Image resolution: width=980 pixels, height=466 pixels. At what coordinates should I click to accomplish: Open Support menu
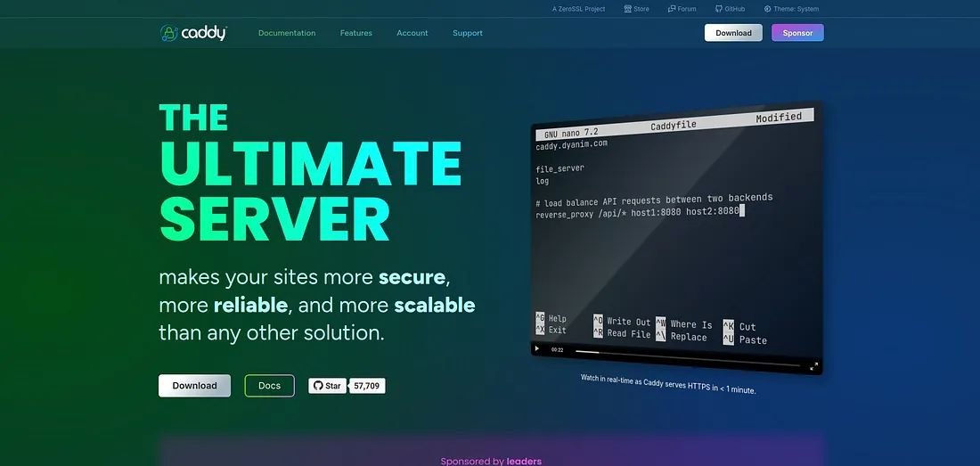point(468,33)
